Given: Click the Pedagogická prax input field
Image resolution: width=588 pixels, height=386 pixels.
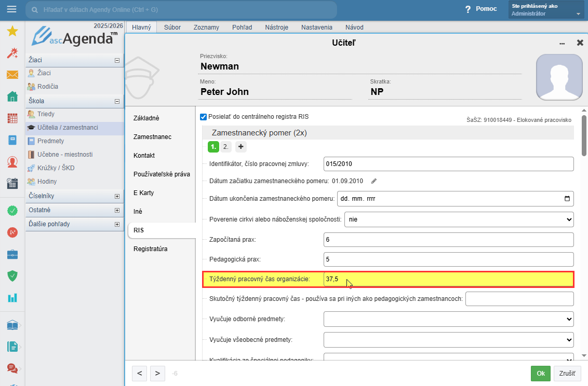Looking at the screenshot, I should pos(448,259).
